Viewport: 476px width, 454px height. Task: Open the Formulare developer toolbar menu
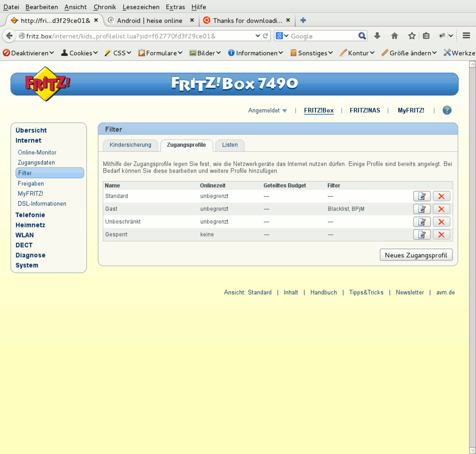click(x=160, y=53)
